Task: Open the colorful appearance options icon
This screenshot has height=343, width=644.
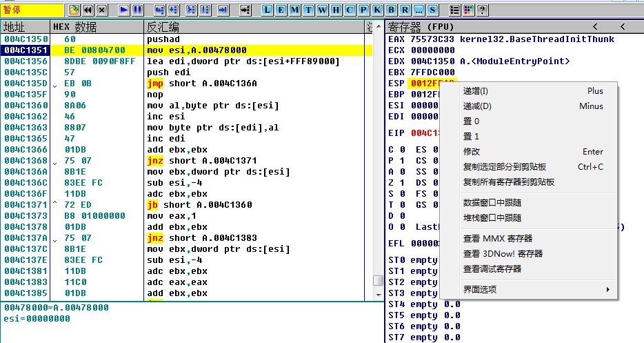Action: click(469, 10)
